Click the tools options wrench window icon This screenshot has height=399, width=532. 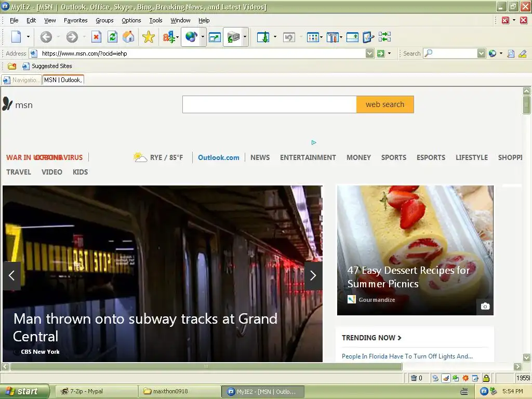332,37
